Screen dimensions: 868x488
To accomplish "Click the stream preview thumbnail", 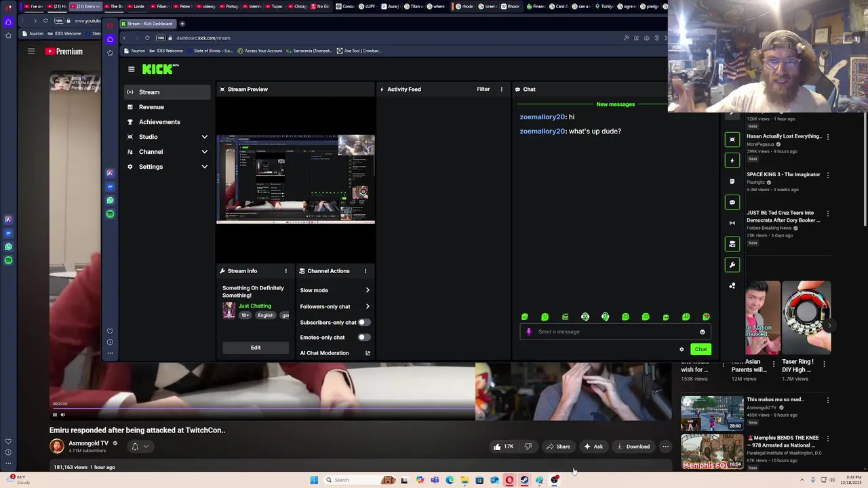I will pyautogui.click(x=296, y=179).
